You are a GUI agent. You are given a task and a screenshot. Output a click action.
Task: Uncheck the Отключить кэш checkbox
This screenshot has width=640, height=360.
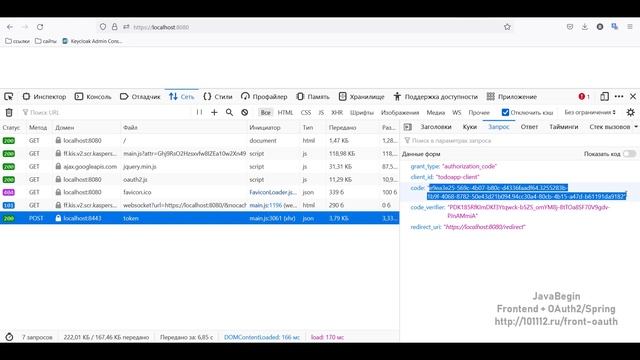point(505,112)
